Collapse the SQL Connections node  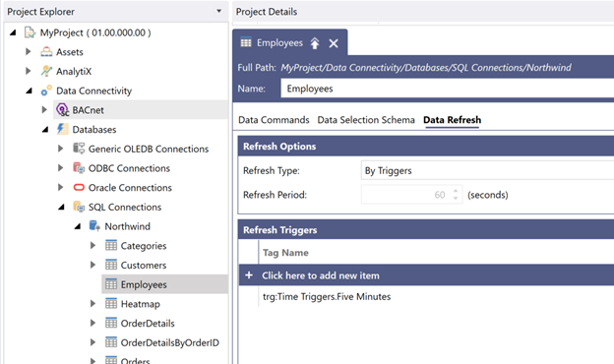(x=61, y=207)
